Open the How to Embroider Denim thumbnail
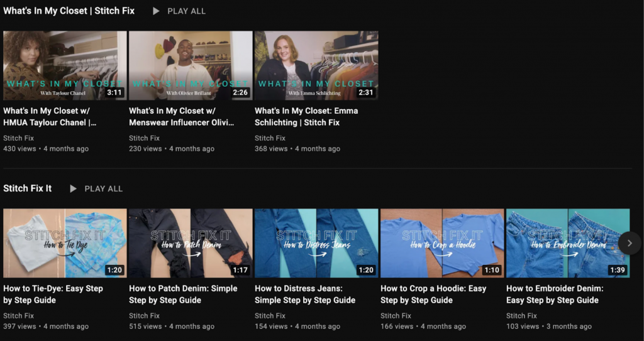The image size is (644, 341). (x=568, y=243)
